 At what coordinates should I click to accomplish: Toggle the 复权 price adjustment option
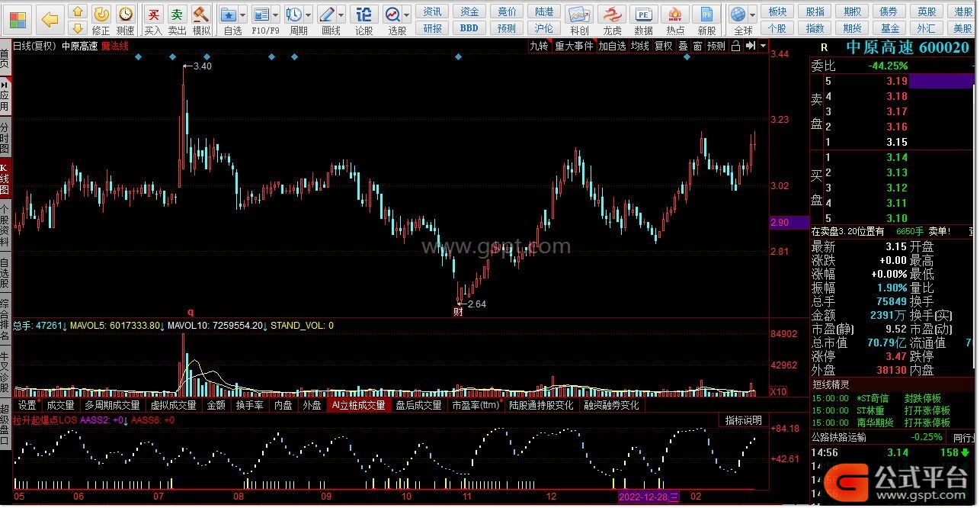(664, 46)
